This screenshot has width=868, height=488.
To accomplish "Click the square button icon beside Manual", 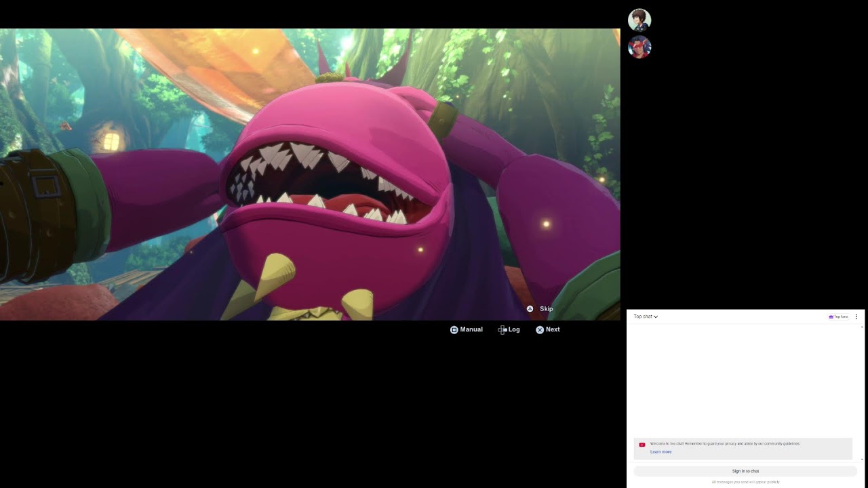I will pyautogui.click(x=454, y=330).
